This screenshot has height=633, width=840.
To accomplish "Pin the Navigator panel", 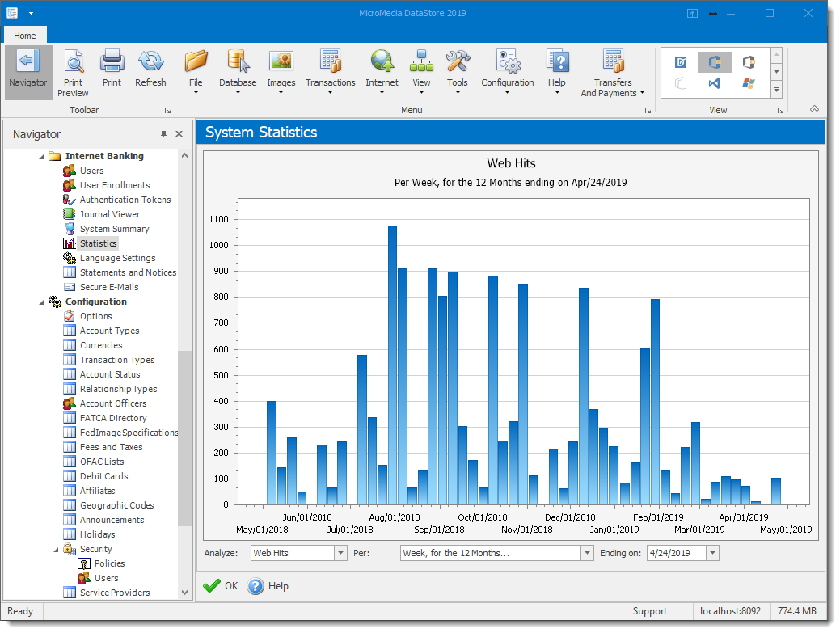I will point(163,134).
